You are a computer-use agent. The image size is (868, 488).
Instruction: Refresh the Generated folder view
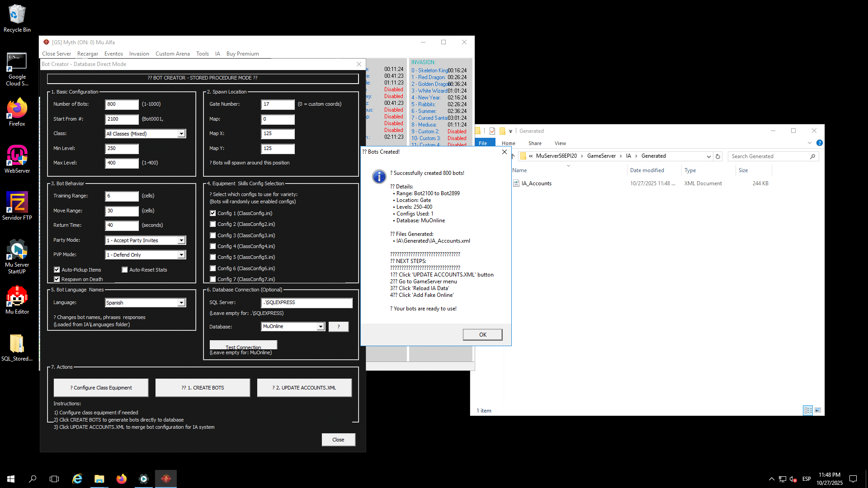717,156
